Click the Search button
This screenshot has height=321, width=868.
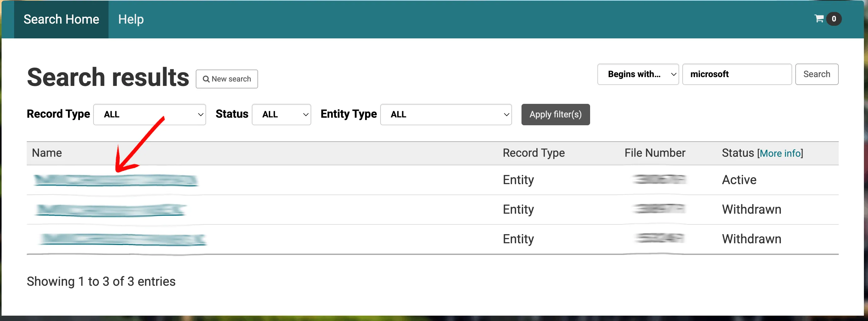click(816, 74)
